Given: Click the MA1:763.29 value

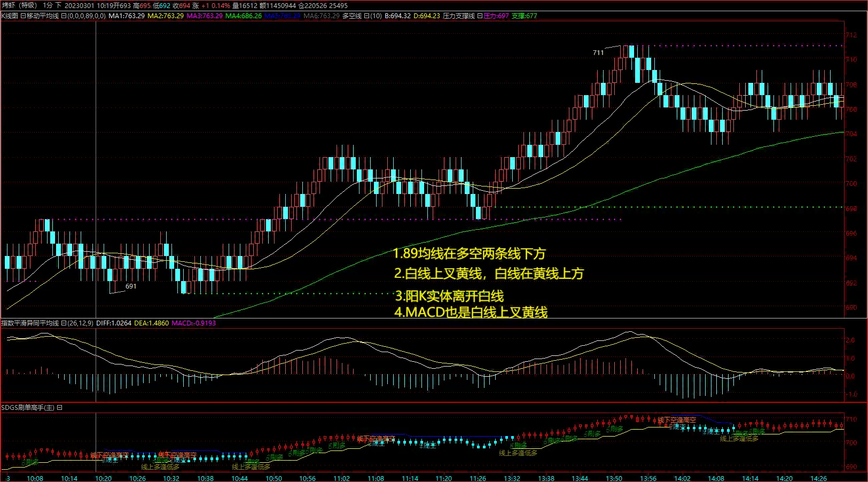Looking at the screenshot, I should 127,16.
